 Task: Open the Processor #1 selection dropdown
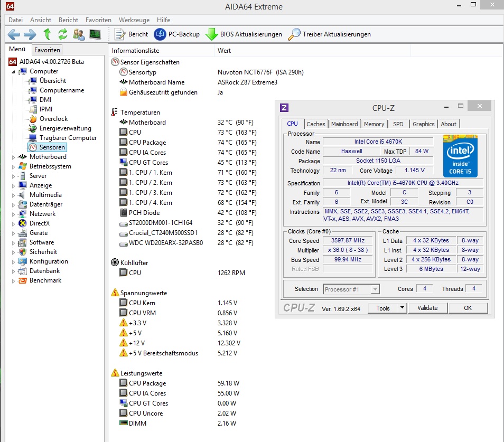(351, 289)
